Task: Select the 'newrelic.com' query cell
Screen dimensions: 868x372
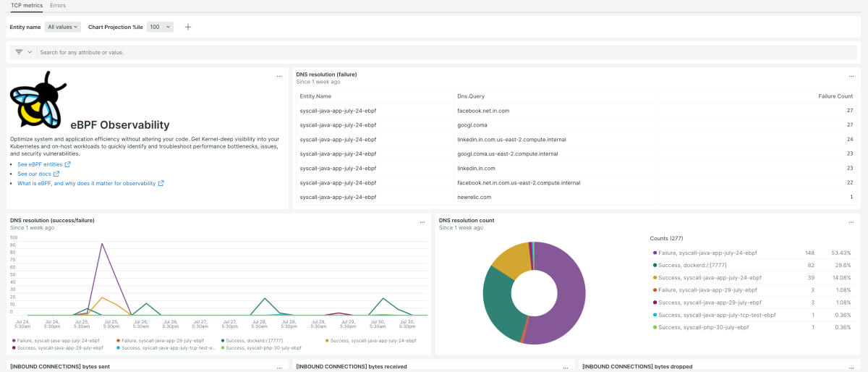Action: point(474,198)
